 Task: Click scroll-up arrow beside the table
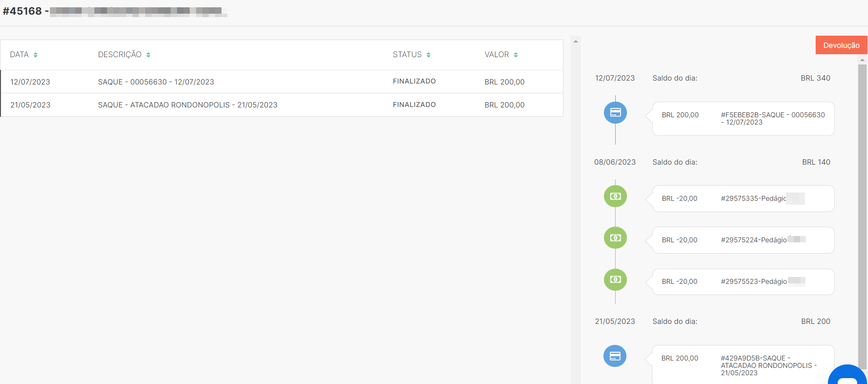tap(576, 42)
